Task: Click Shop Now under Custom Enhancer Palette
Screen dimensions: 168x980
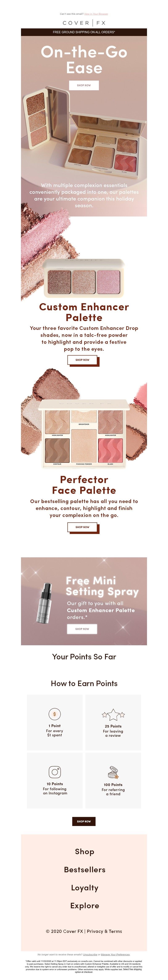Action: [x=83, y=360]
